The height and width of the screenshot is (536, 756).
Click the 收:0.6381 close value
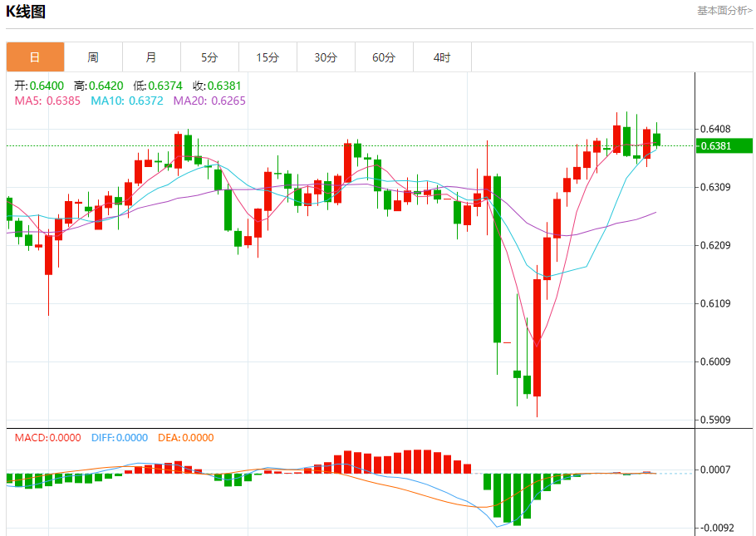pyautogui.click(x=217, y=86)
